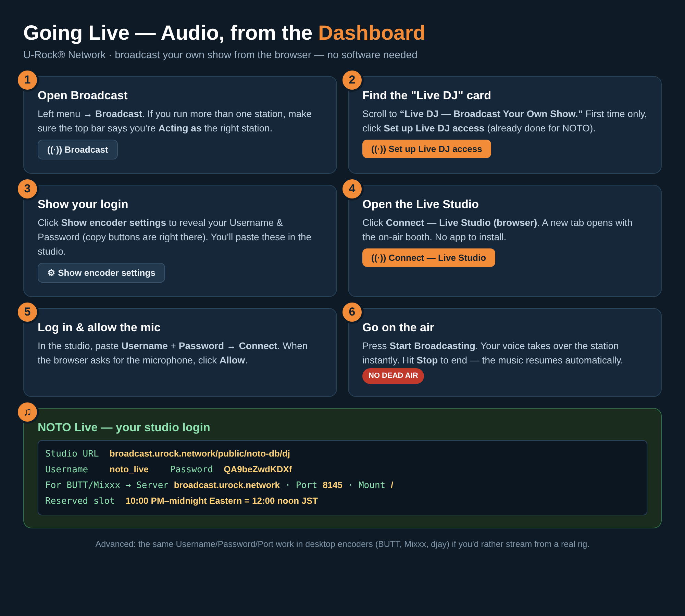Click the step 5 number badge

click(x=27, y=312)
